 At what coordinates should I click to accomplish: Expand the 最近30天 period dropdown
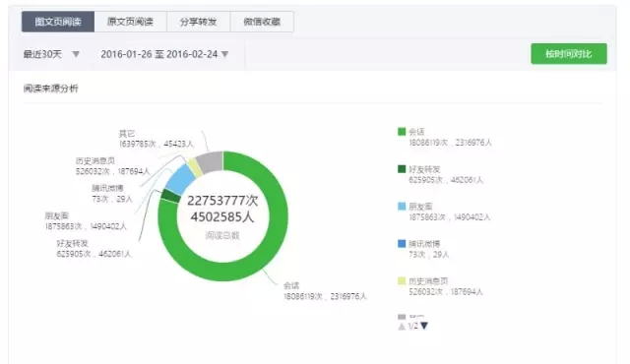(x=51, y=54)
